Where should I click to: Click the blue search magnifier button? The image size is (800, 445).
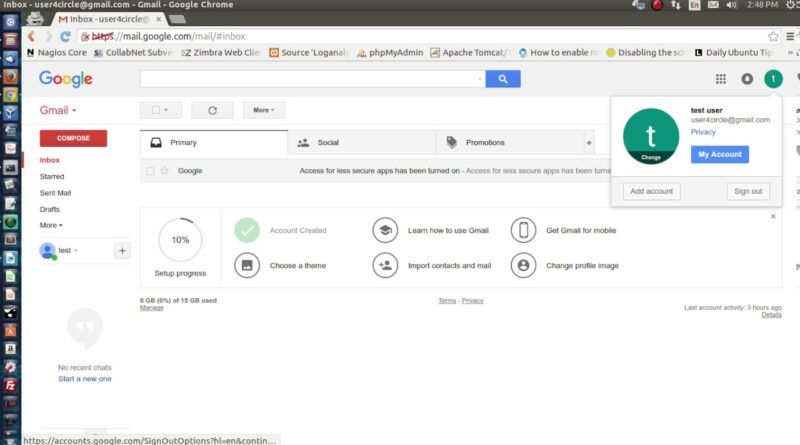(503, 79)
